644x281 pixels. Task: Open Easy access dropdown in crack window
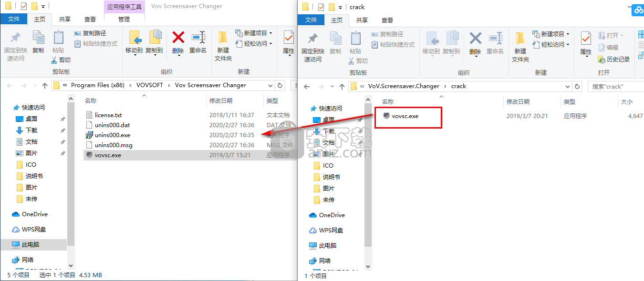(551, 44)
